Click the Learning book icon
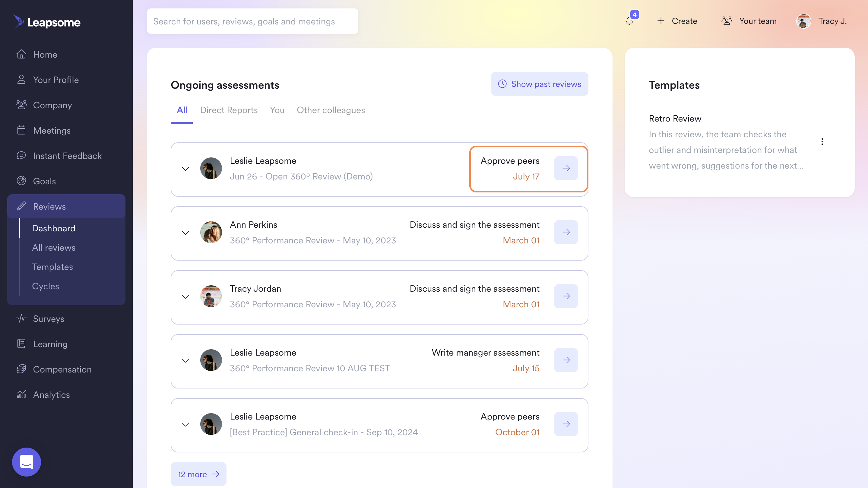Image resolution: width=868 pixels, height=488 pixels. (x=21, y=344)
